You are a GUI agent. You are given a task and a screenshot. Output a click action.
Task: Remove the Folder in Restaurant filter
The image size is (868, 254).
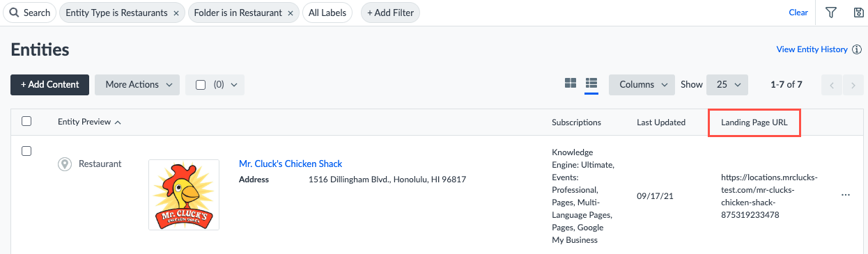[290, 13]
